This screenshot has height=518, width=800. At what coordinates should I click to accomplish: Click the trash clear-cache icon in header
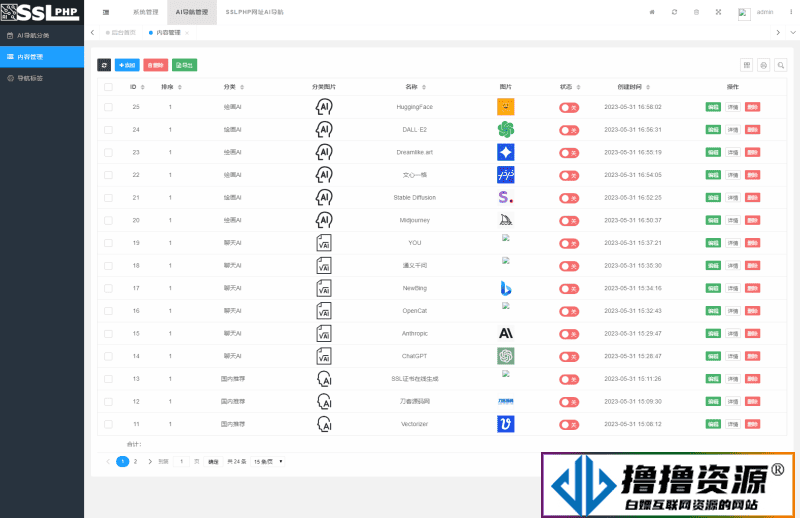696,12
